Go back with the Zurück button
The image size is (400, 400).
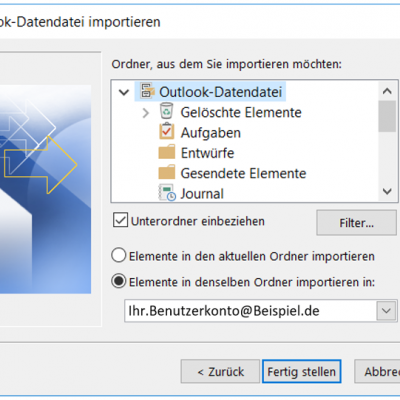pos(220,371)
